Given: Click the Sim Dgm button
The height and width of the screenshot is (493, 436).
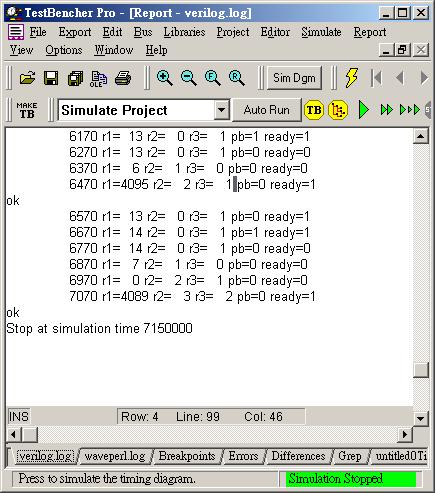Looking at the screenshot, I should (x=294, y=78).
